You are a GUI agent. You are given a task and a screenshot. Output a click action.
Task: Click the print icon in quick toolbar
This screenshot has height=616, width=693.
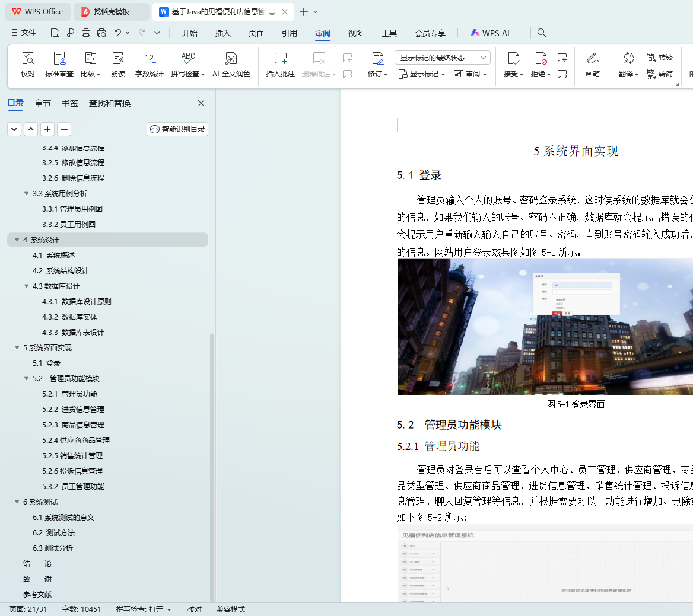[x=86, y=33]
